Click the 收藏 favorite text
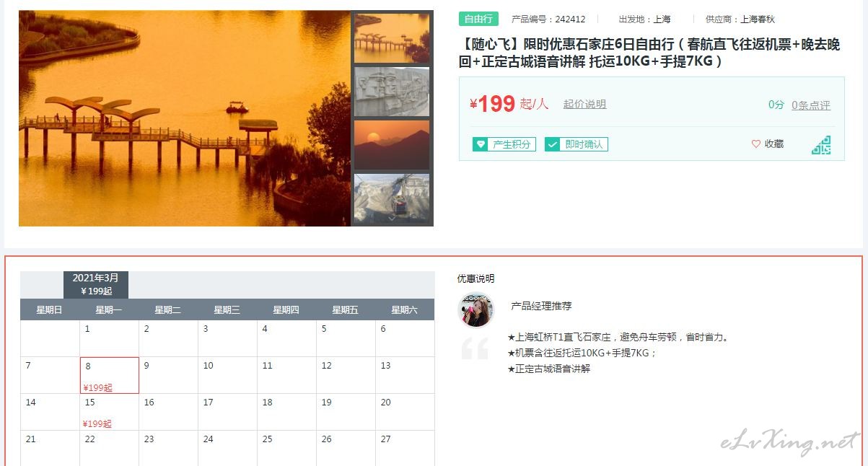The width and height of the screenshot is (868, 466). (x=774, y=144)
